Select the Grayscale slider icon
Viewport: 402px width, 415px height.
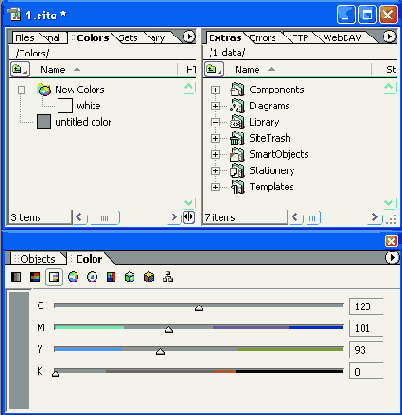[x=16, y=277]
